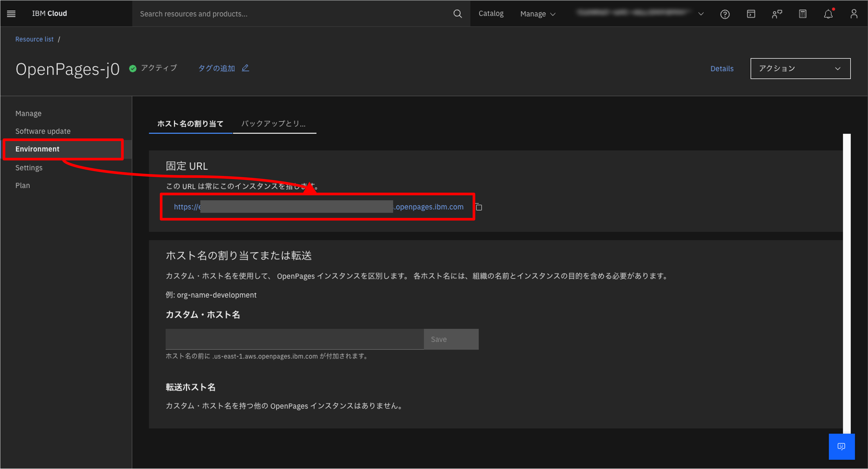Open the hamburger navigation menu
The image size is (868, 469).
[x=11, y=13]
